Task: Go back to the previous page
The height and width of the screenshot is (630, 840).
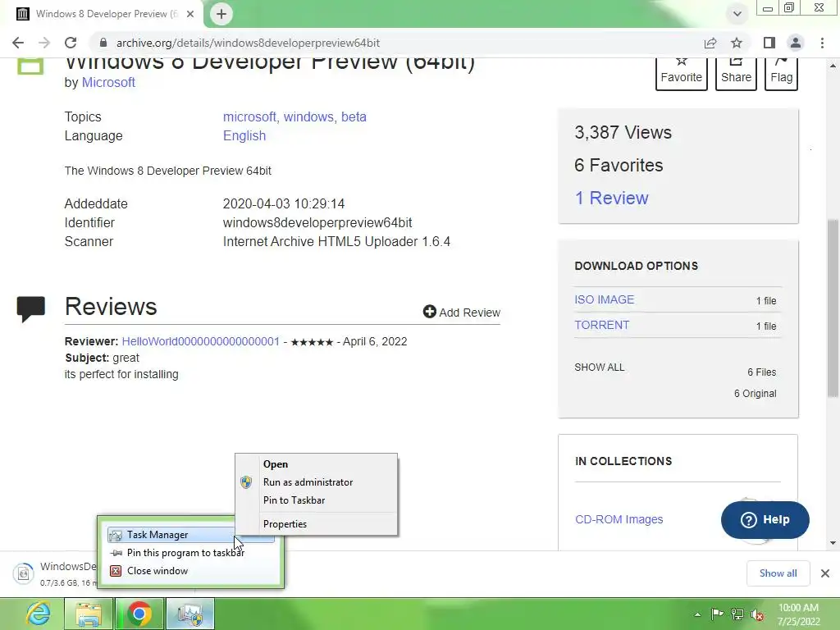Action: pyautogui.click(x=18, y=43)
